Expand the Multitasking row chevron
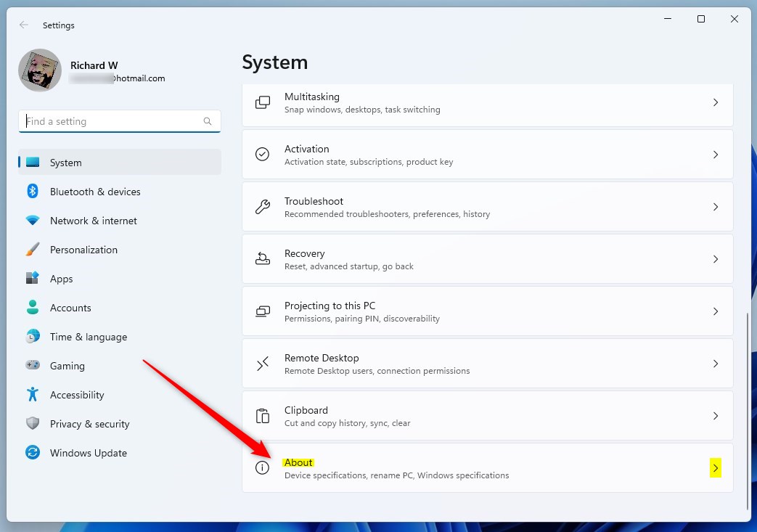The width and height of the screenshot is (757, 532). point(715,102)
